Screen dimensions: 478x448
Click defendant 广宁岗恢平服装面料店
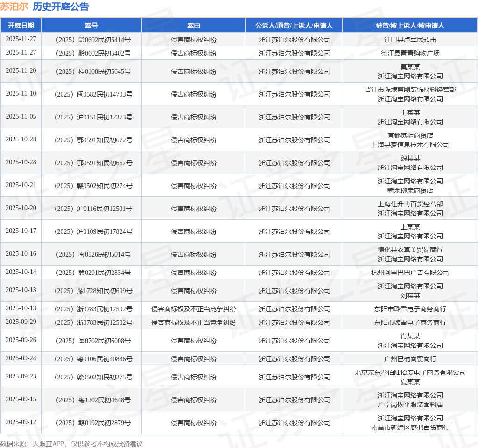(410, 405)
